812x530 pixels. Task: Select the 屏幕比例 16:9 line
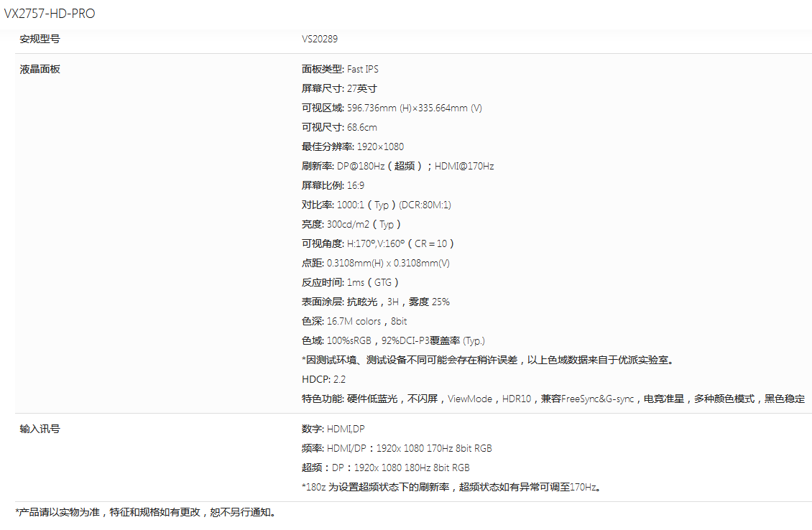coord(333,185)
